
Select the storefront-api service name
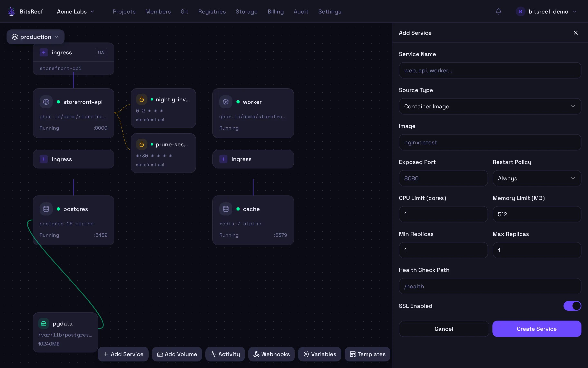point(83,102)
